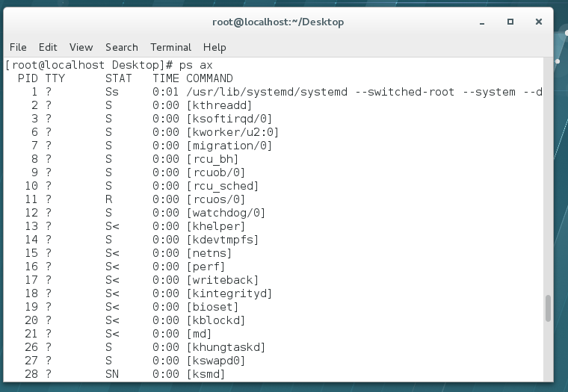
Task: Click the [kthreadd] process entry
Action: tap(219, 105)
